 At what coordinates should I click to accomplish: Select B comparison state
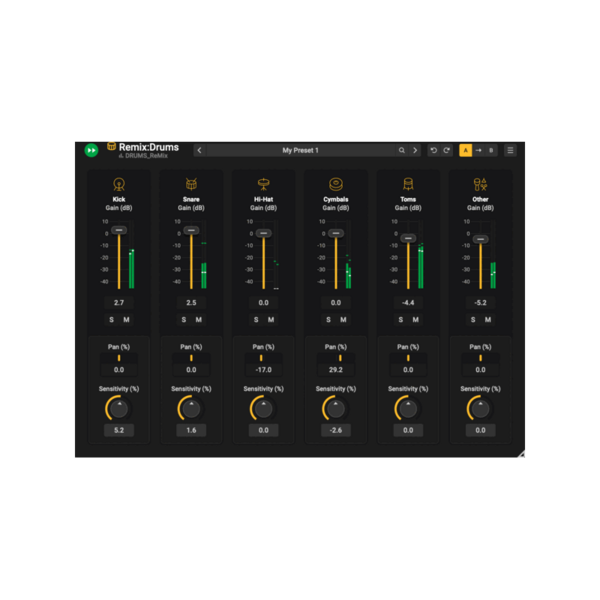491,150
